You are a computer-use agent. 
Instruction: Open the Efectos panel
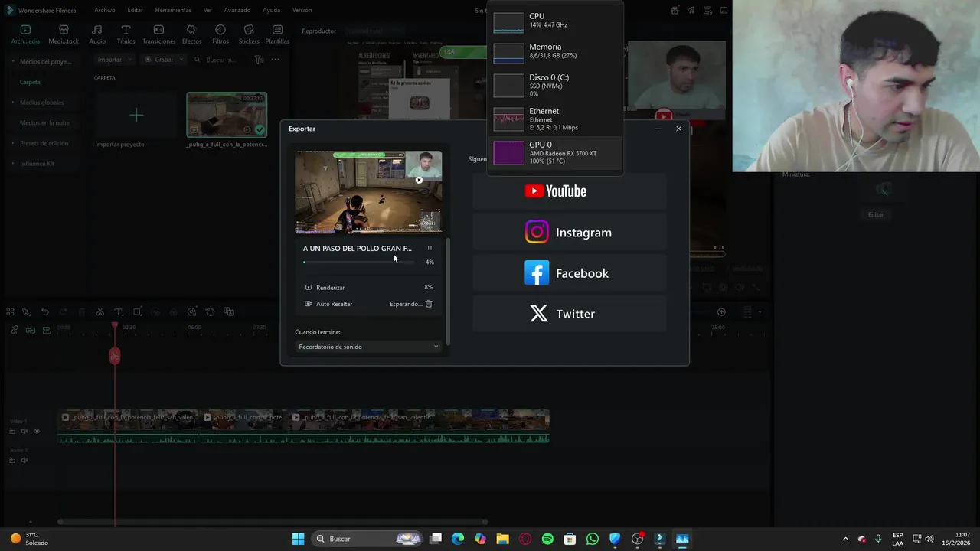pyautogui.click(x=191, y=34)
